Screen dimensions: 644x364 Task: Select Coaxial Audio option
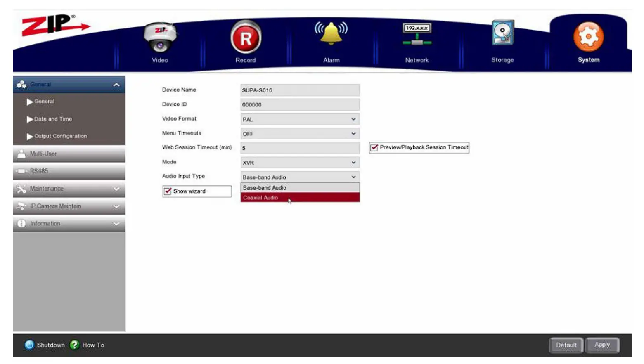click(300, 198)
